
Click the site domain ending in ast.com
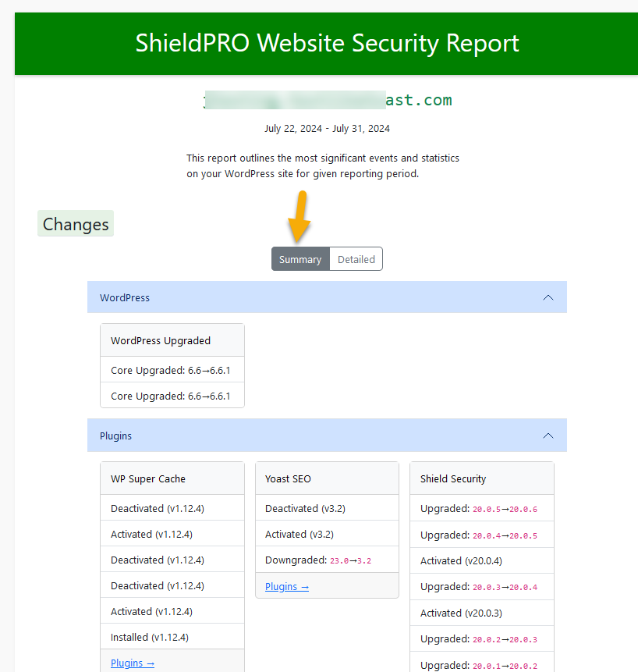(328, 100)
